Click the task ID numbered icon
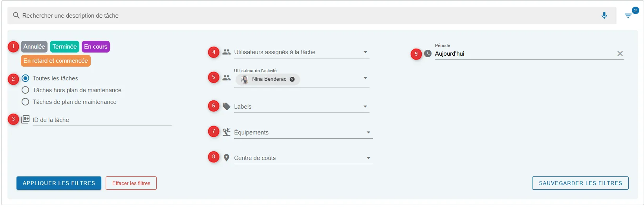Viewport: 644px width, 207px height. coord(26,119)
